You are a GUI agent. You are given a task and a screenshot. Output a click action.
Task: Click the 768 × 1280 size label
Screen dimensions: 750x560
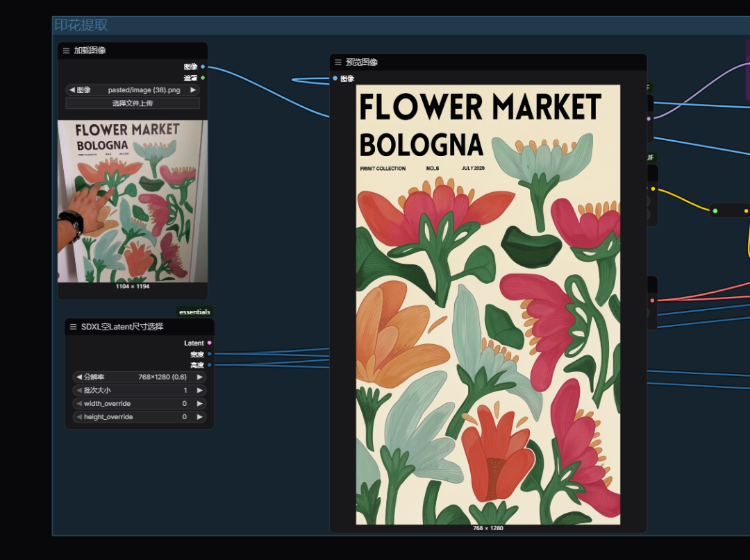tap(488, 529)
